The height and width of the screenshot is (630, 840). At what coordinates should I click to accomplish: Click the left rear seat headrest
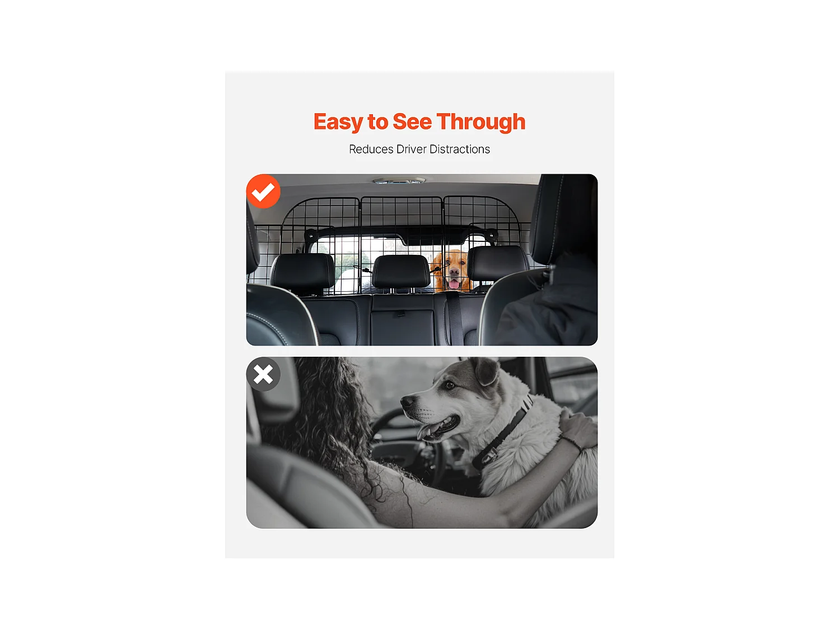click(303, 272)
